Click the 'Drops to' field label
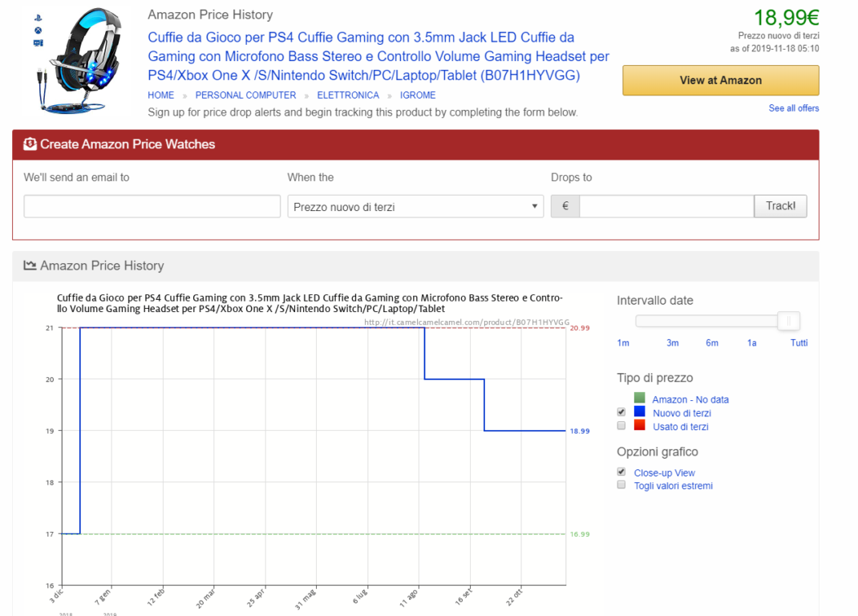The image size is (858, 616). [x=571, y=177]
